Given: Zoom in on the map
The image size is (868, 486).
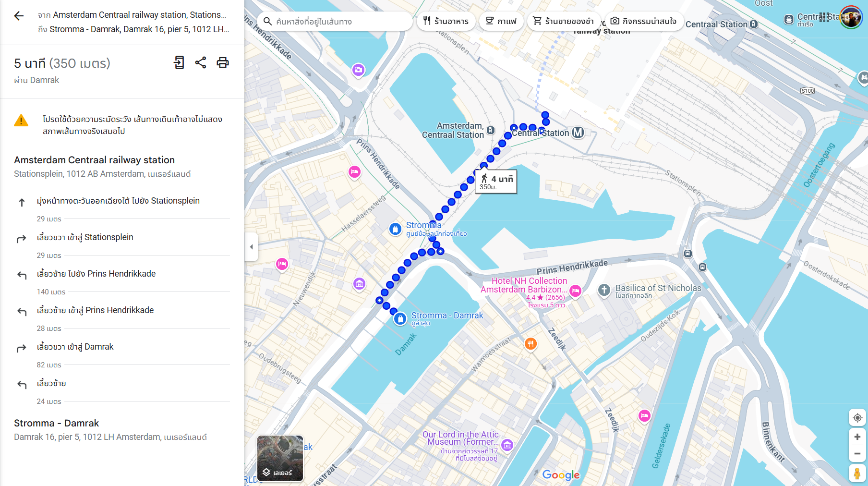Looking at the screenshot, I should [x=857, y=437].
